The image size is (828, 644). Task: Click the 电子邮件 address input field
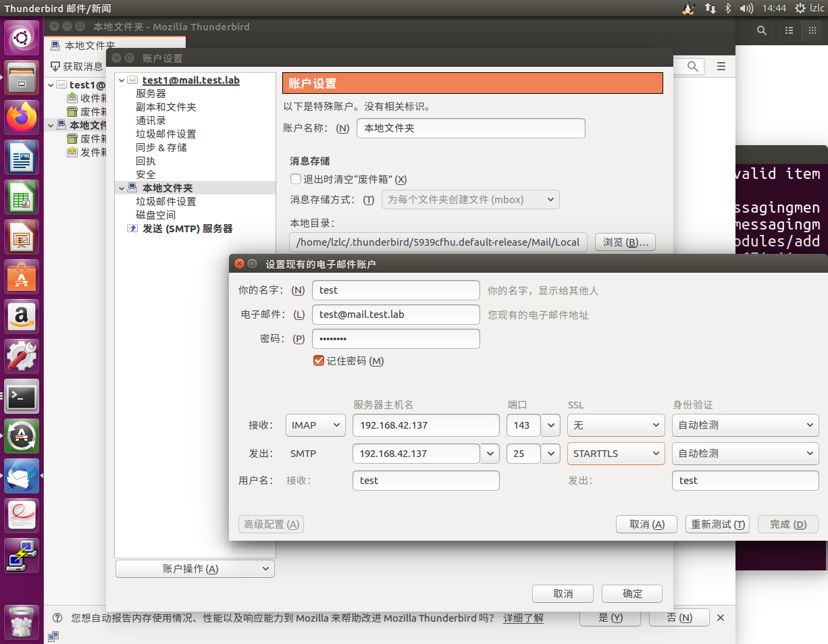pyautogui.click(x=395, y=315)
